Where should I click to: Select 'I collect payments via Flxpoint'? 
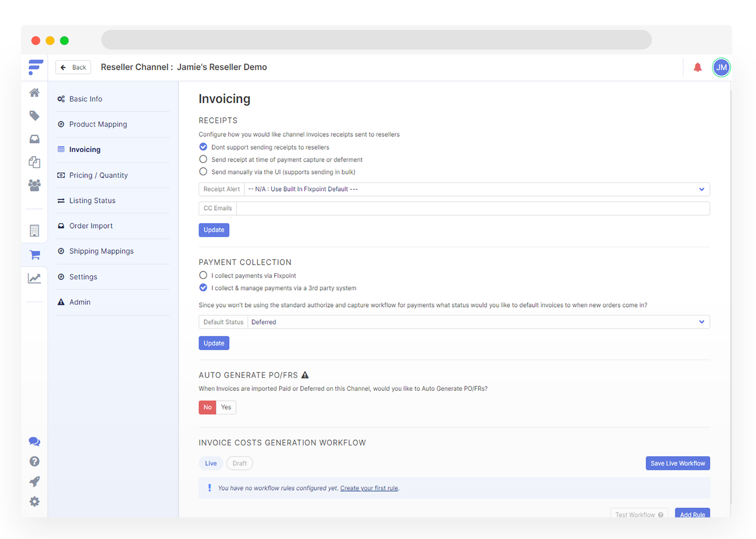[203, 275]
